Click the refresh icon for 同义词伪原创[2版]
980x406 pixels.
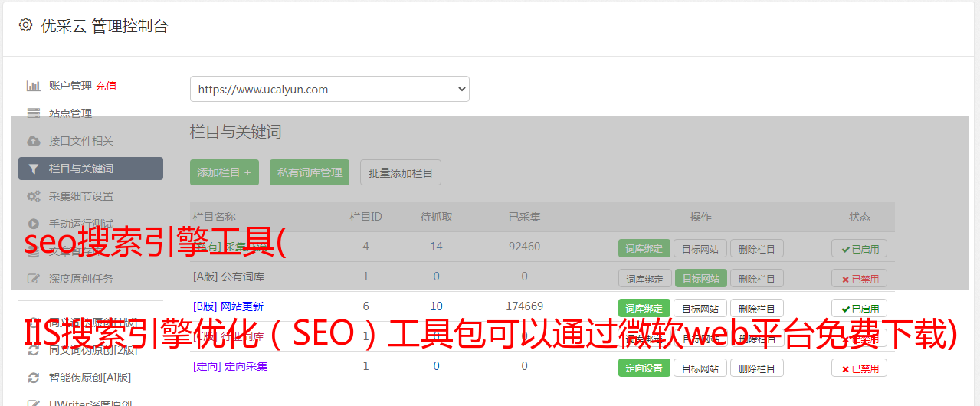(34, 350)
